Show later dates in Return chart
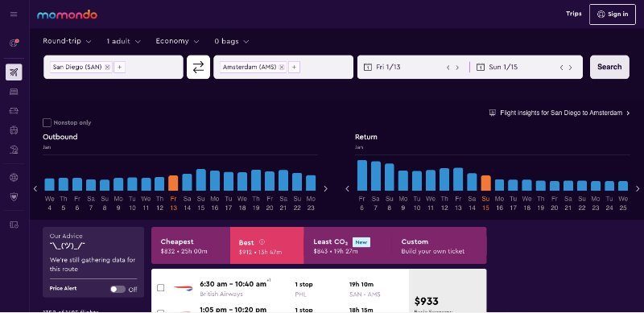The image size is (644, 313). click(x=638, y=188)
